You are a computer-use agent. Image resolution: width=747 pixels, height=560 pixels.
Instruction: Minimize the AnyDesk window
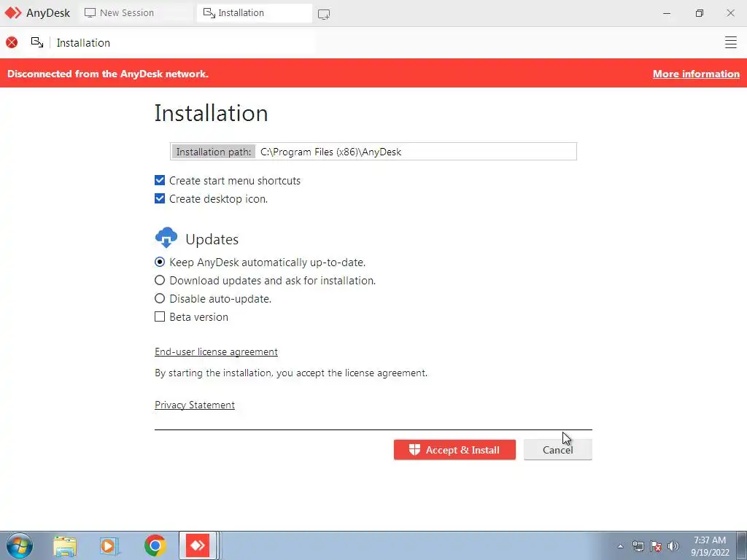point(667,13)
